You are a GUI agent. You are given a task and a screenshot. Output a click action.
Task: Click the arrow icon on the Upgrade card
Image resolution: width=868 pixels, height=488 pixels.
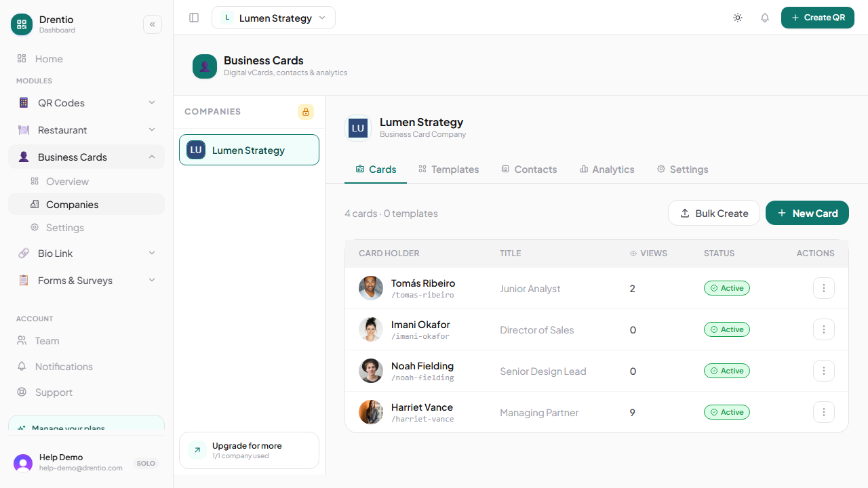coord(197,450)
